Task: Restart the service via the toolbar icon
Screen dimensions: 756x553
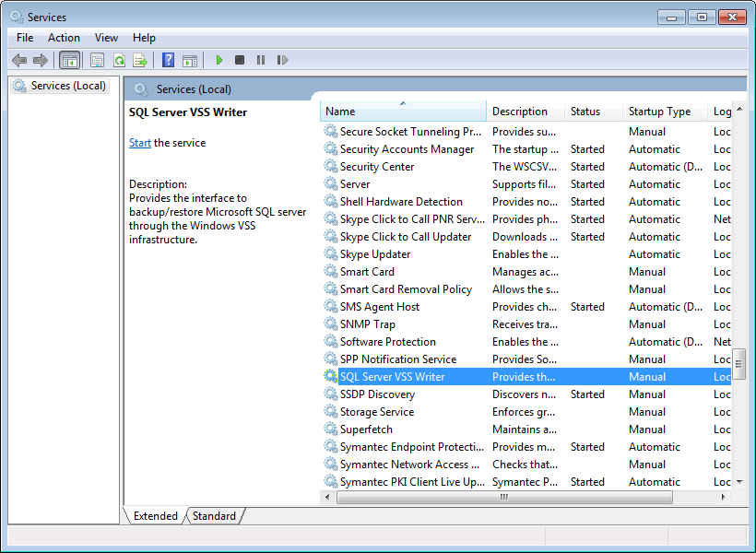Action: (x=283, y=60)
